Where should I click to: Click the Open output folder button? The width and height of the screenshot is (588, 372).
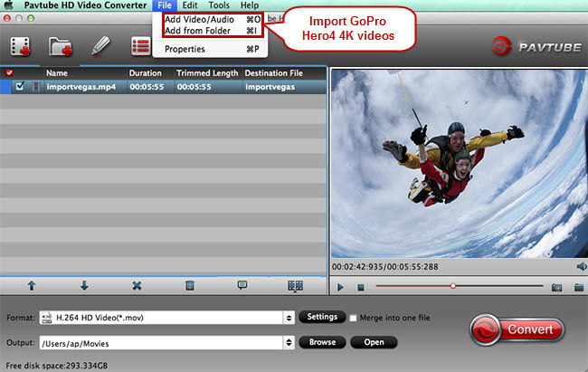pos(374,342)
